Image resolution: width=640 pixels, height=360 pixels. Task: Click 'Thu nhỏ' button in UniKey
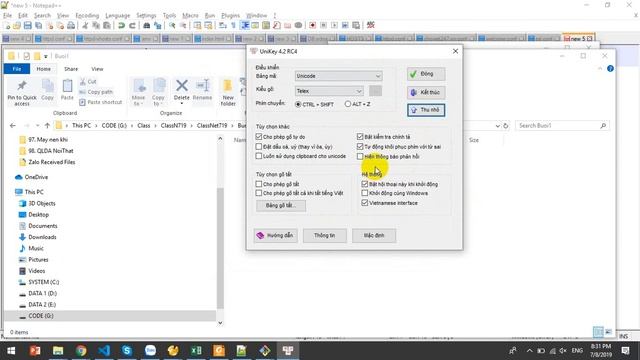pyautogui.click(x=426, y=110)
